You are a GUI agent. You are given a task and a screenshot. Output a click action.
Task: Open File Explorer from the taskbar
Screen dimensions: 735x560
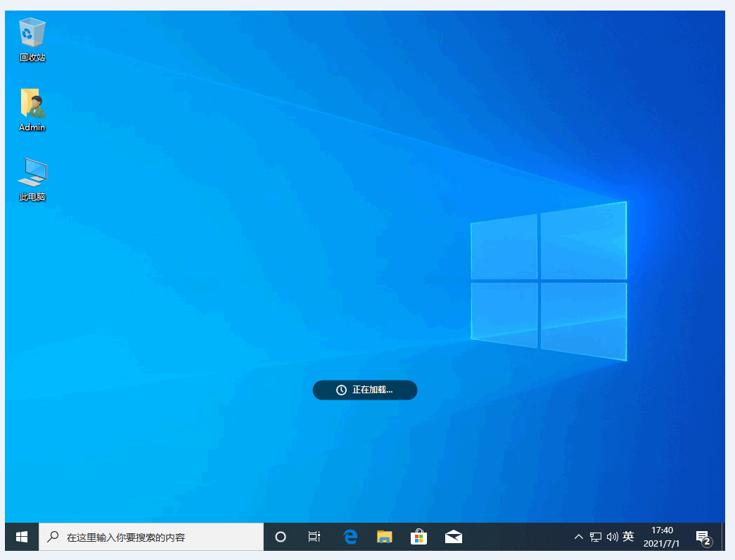click(x=384, y=537)
